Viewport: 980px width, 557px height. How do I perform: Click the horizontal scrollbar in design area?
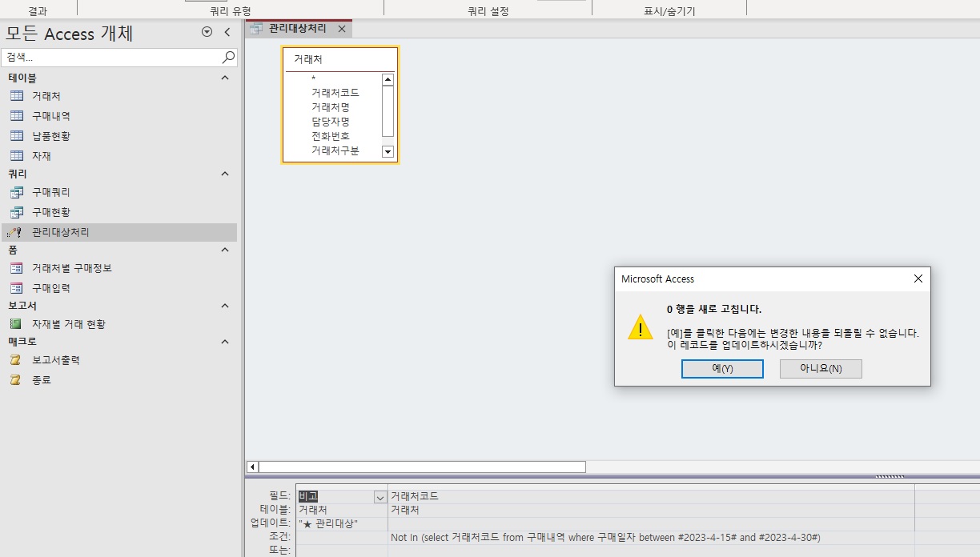(422, 467)
